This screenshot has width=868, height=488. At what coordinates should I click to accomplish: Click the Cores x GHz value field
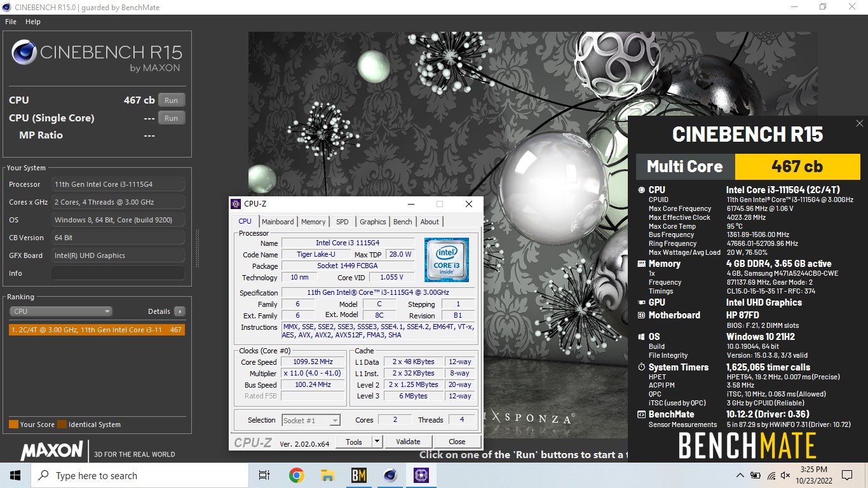point(118,202)
